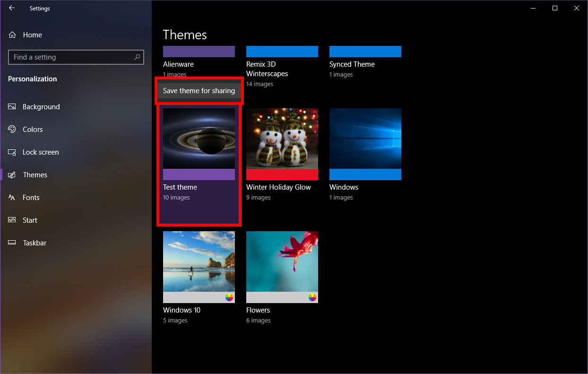Click the Fonts icon in the sidebar
Viewport: 588px width, 374px height.
[12, 198]
